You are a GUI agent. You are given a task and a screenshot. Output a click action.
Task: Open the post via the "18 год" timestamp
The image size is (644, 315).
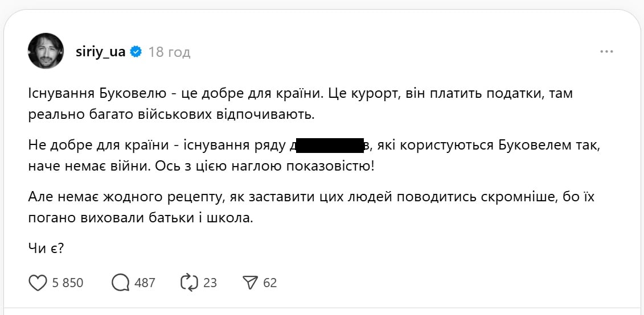169,52
